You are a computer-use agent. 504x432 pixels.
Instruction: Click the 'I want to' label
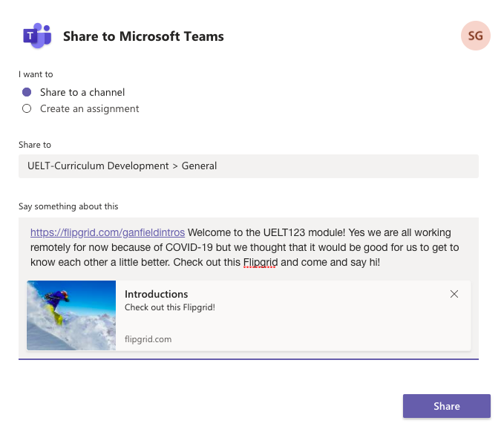point(36,74)
